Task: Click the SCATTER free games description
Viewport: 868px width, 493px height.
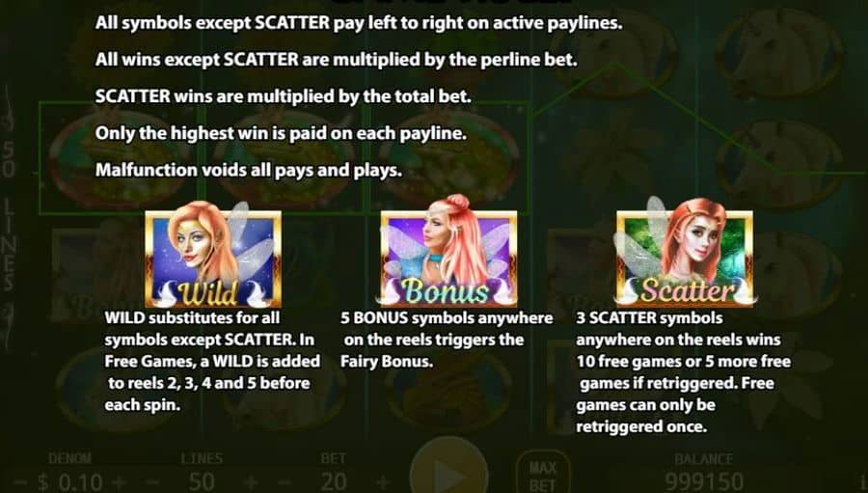Action: tap(684, 372)
